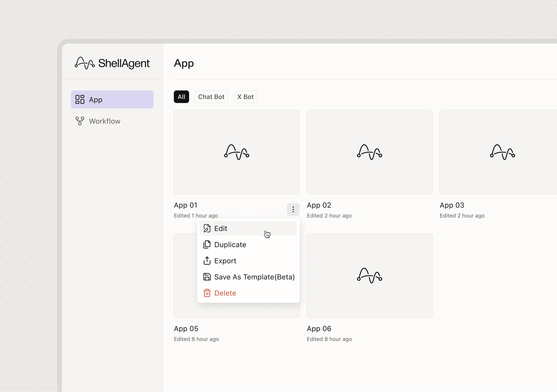Click the App 02 title

click(319, 205)
